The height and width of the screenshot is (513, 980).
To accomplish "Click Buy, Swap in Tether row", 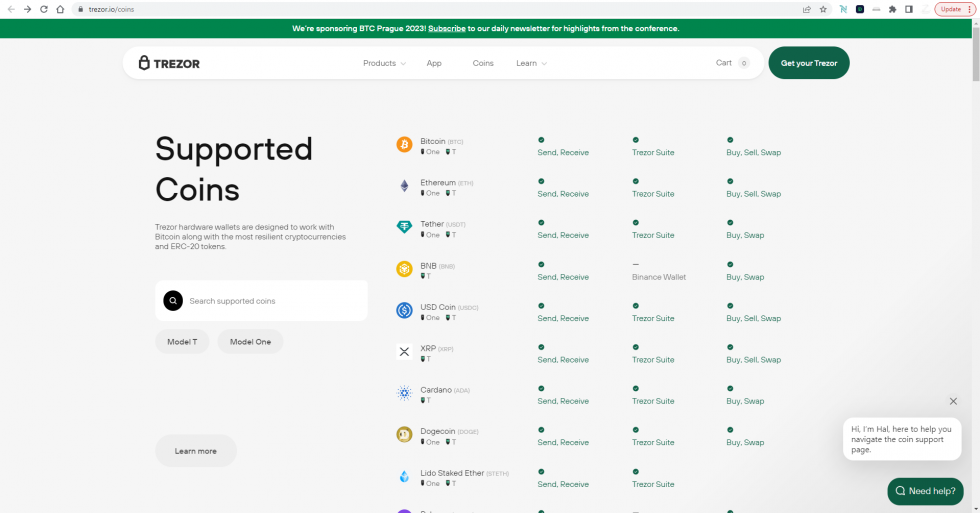I will (x=745, y=236).
